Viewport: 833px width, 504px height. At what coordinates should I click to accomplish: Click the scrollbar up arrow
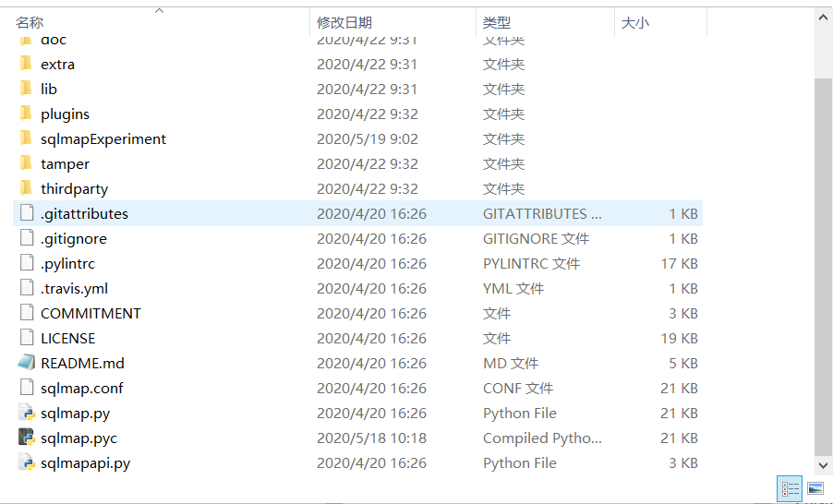click(x=823, y=18)
